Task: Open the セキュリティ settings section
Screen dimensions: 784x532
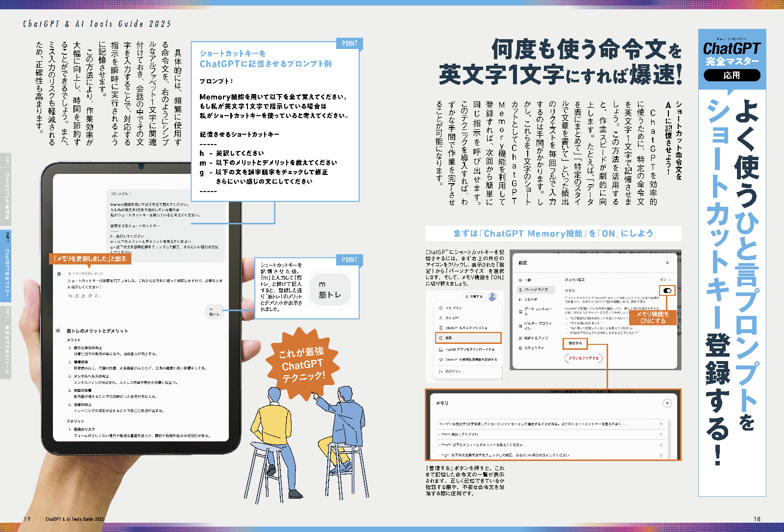Action: tap(532, 348)
